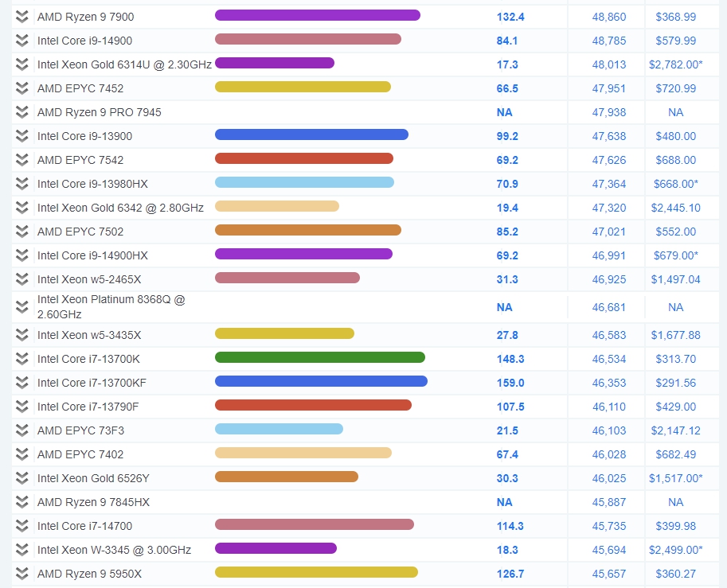This screenshot has width=727, height=588.
Task: Open the Intel Core i7-14700 link
Action: pyautogui.click(x=85, y=527)
